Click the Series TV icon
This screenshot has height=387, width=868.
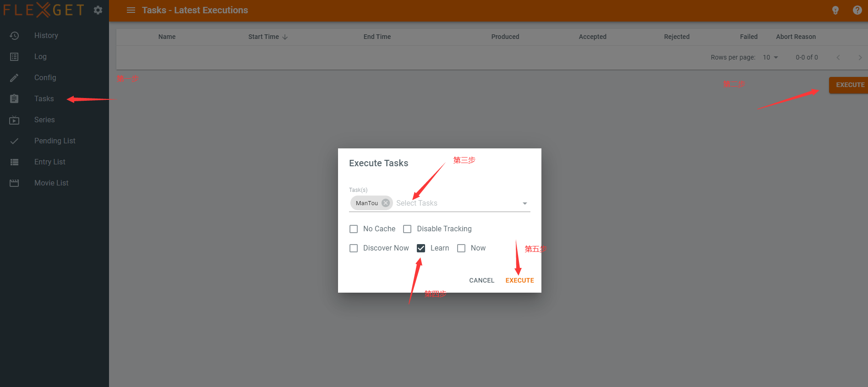pyautogui.click(x=14, y=120)
